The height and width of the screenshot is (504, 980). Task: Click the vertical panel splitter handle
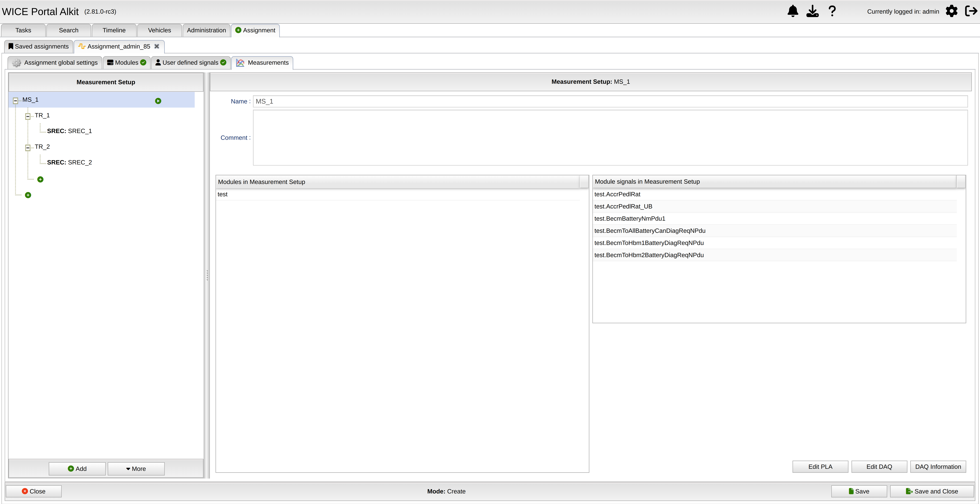[207, 275]
